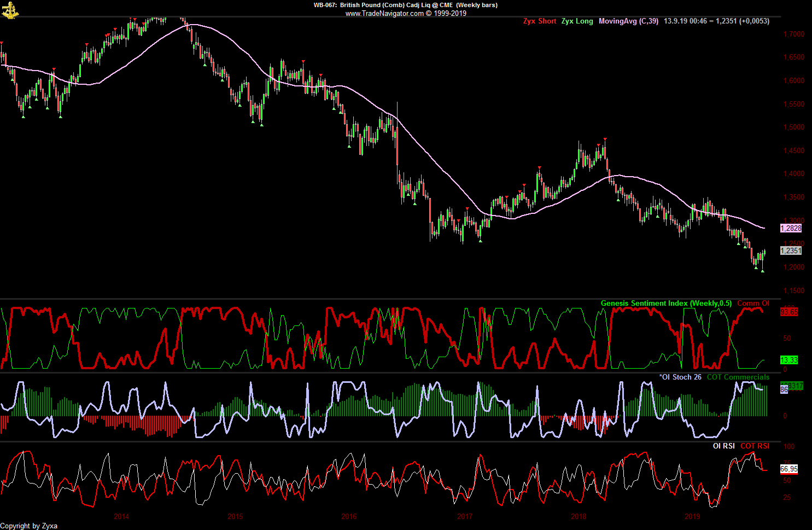This screenshot has height=530, width=812.
Task: Open the www.TradeNavigator.com link
Action: click(384, 14)
